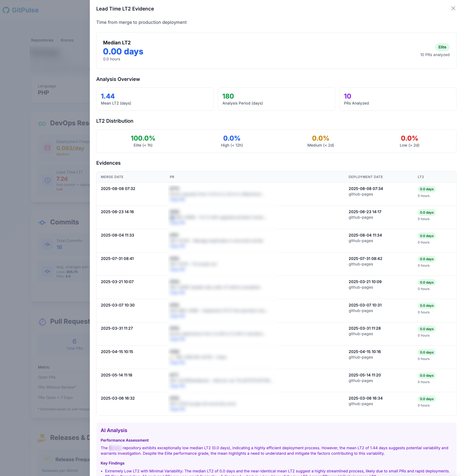
Task: Click the Elite performance badge
Action: point(442,47)
